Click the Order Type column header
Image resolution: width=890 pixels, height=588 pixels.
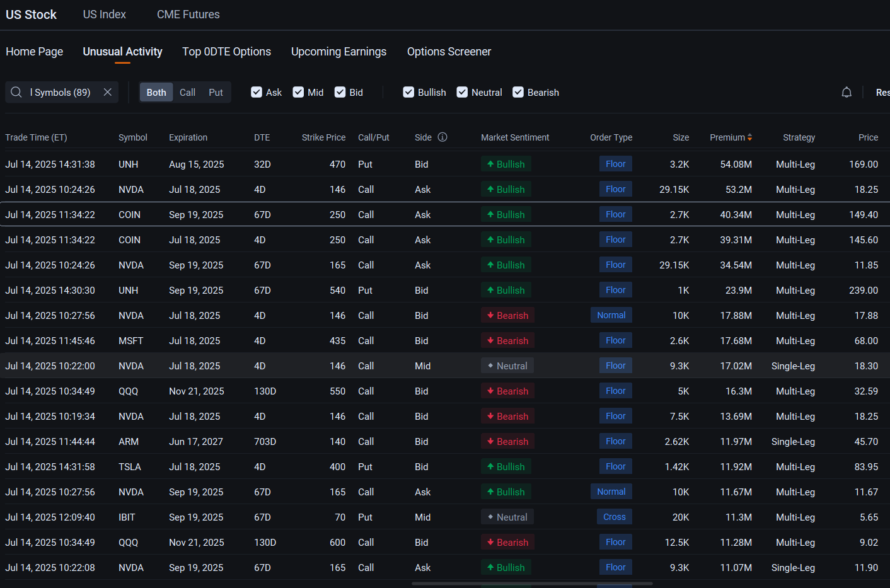coord(611,137)
